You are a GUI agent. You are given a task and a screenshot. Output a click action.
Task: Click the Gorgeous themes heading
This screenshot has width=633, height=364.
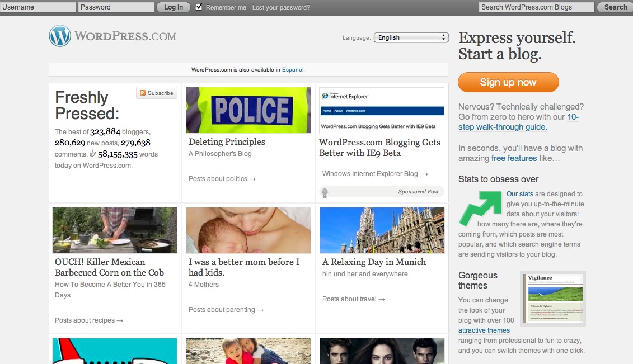pyautogui.click(x=478, y=280)
